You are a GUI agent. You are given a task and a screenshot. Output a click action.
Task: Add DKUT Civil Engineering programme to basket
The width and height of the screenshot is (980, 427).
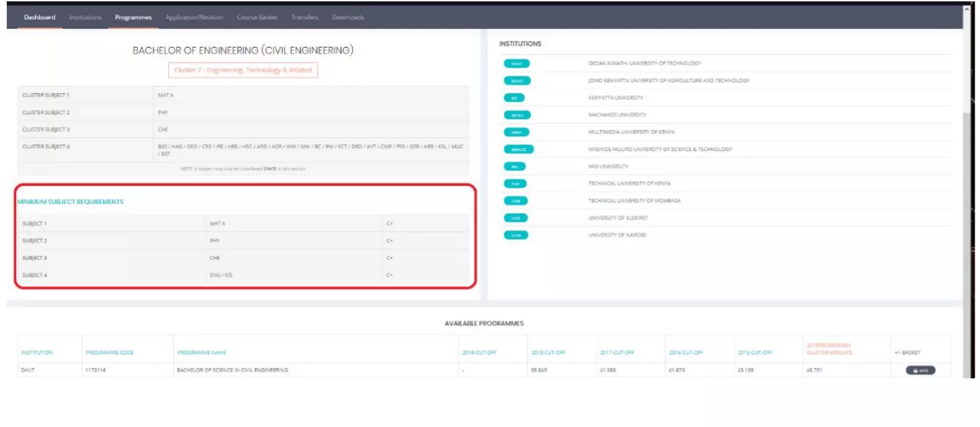click(x=920, y=370)
